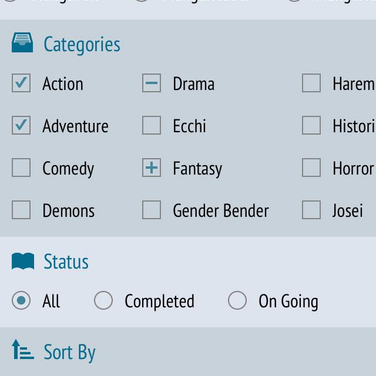Click the Categories inbox tray icon

[x=22, y=42]
